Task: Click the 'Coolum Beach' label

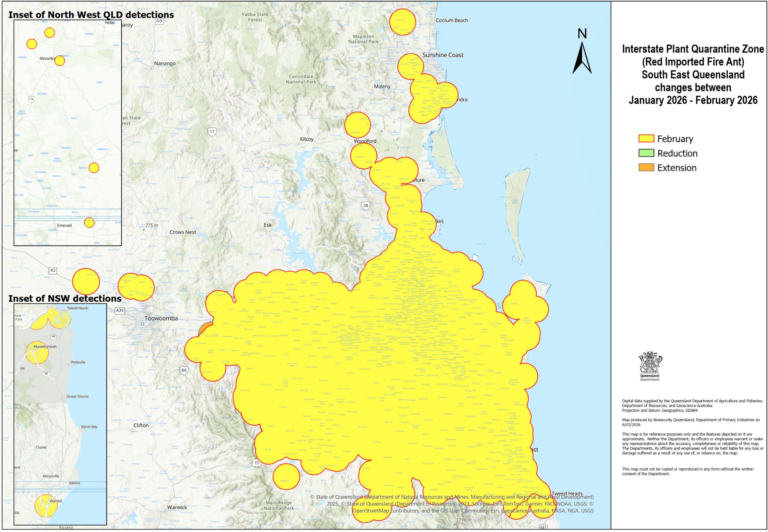Action: [x=452, y=21]
